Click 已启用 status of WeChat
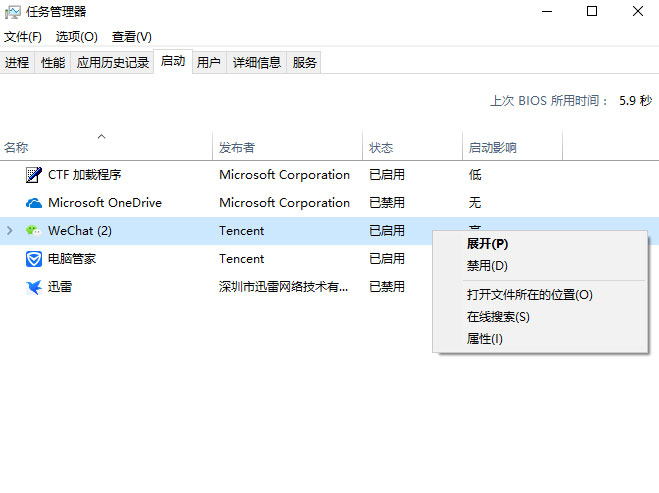Viewport: 659px width, 493px height. click(x=387, y=231)
